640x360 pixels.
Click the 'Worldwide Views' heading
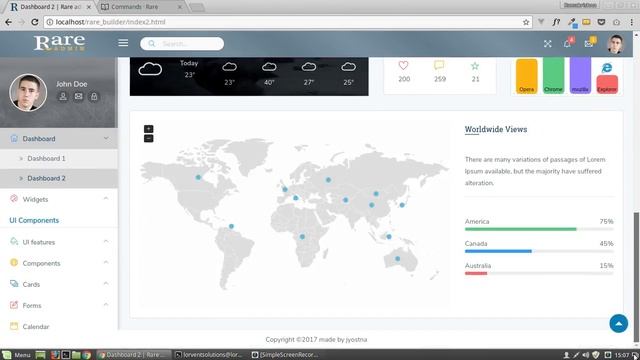496,129
